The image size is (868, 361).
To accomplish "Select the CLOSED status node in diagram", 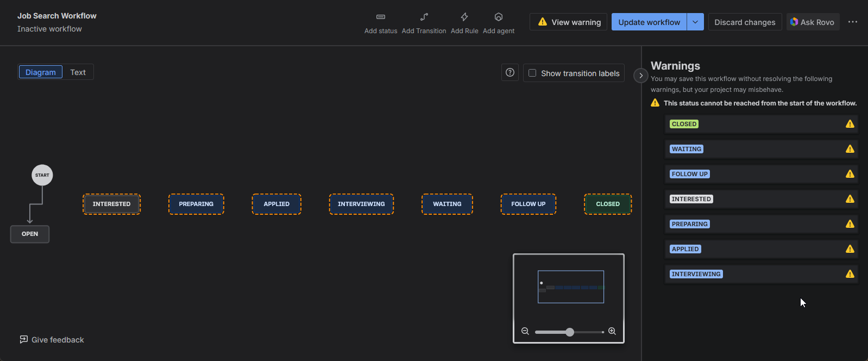I will pos(608,204).
